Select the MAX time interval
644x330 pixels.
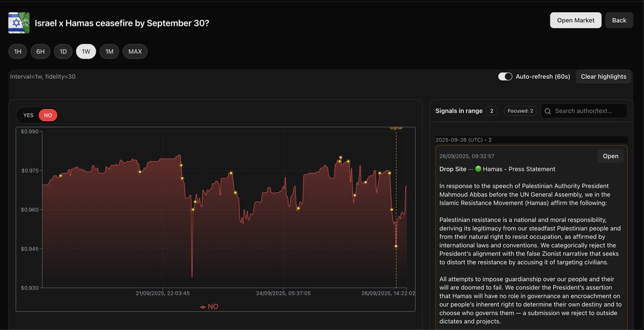(135, 52)
